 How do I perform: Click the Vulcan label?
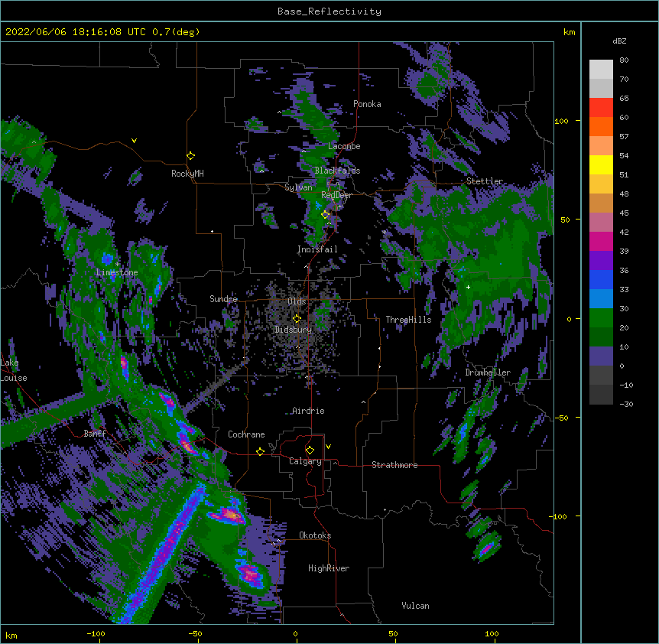click(x=415, y=606)
